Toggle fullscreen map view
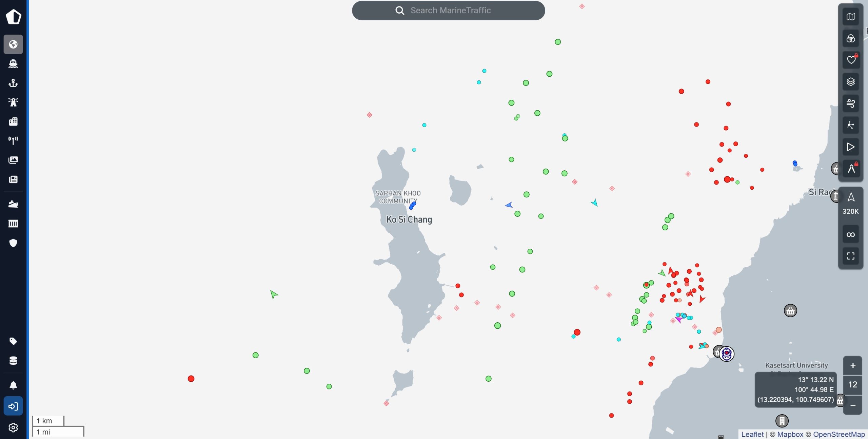 [x=851, y=256]
